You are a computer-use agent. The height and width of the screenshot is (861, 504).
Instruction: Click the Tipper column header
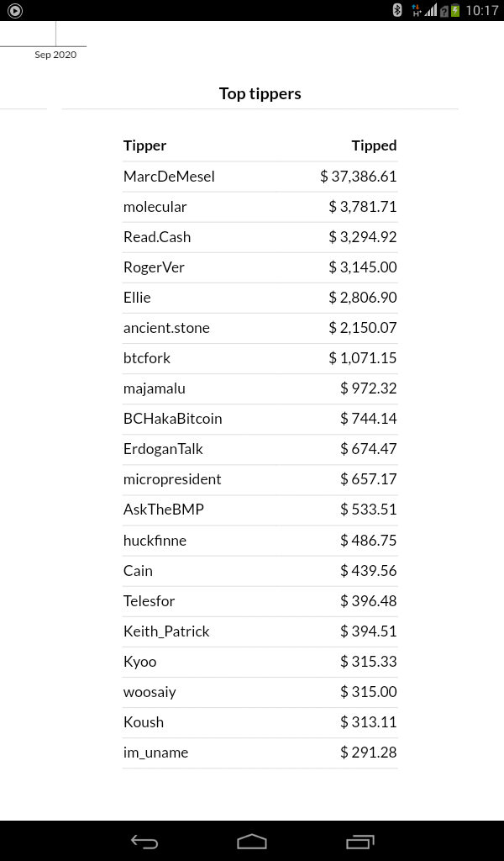144,145
